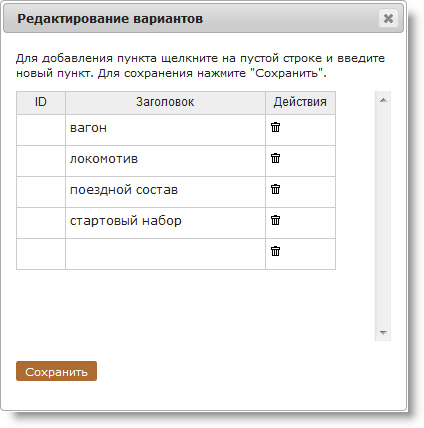Click the Сохранить button

coord(56,371)
